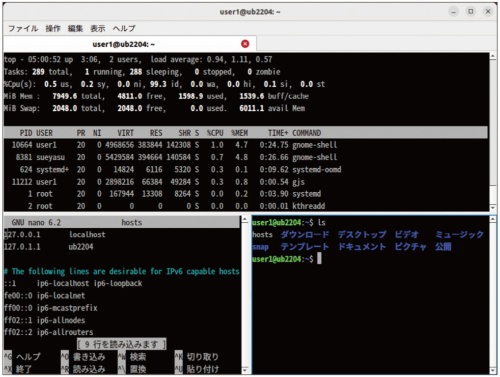Click the ^R 読み込み nano shortcut
500x377 pixels.
pyautogui.click(x=83, y=369)
